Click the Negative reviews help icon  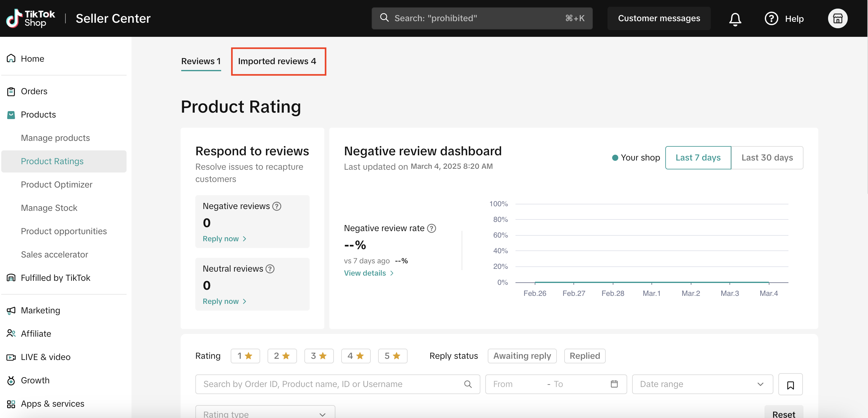coord(277,206)
